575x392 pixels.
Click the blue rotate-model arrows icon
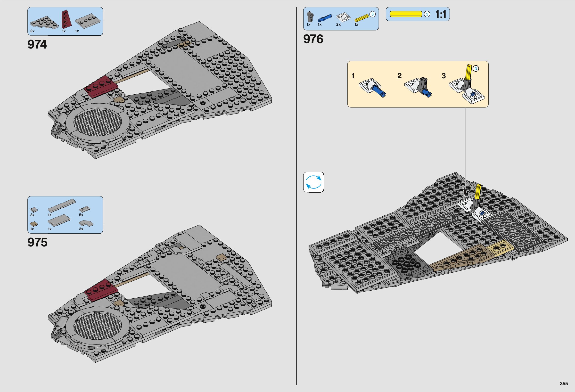(x=313, y=182)
